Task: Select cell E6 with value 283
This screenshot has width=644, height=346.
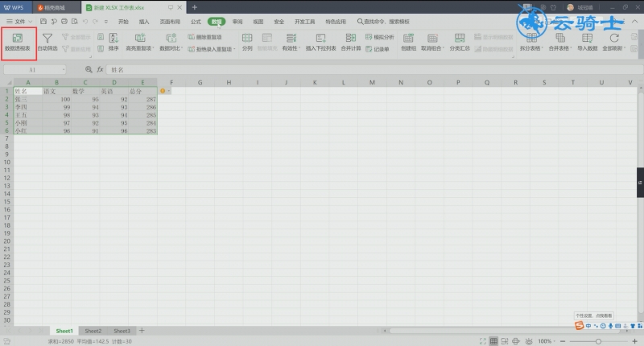Action: pyautogui.click(x=142, y=130)
